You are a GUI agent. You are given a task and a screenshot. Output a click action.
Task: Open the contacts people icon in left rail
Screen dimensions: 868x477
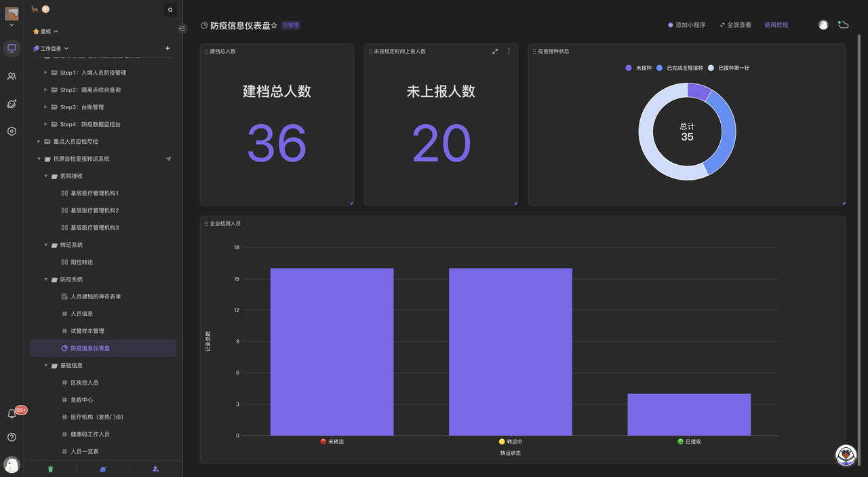tap(12, 77)
